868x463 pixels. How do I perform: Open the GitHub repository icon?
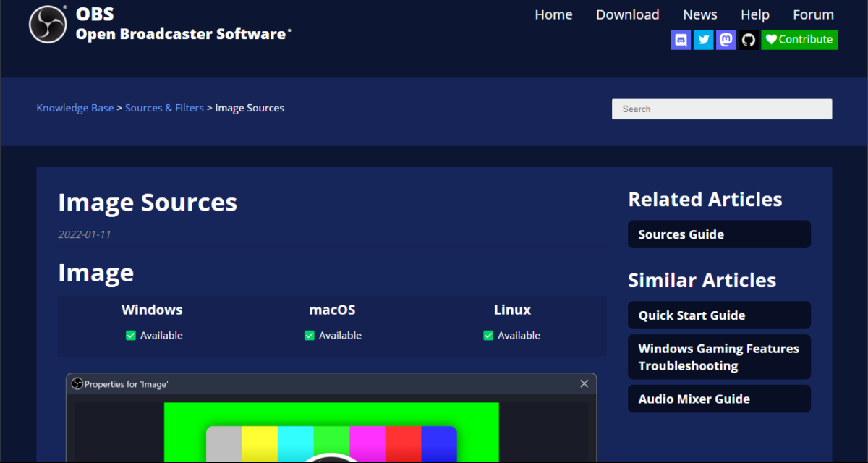[x=748, y=40]
